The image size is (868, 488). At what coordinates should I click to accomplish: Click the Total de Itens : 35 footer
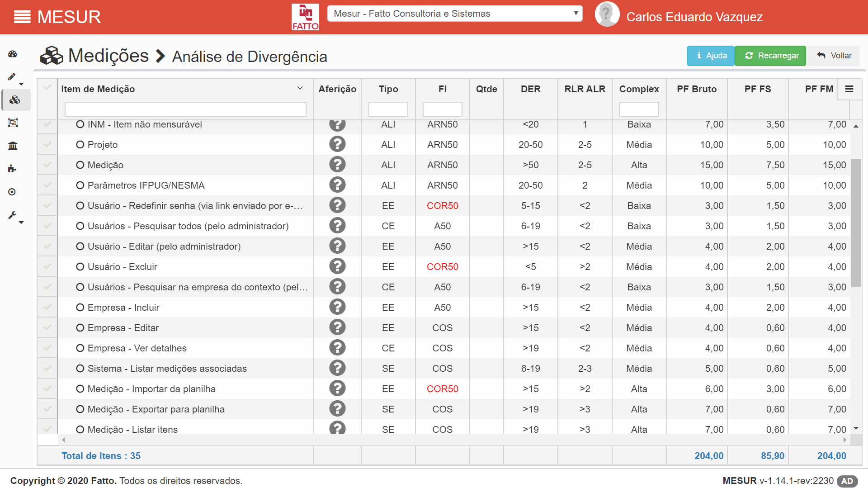pos(101,456)
